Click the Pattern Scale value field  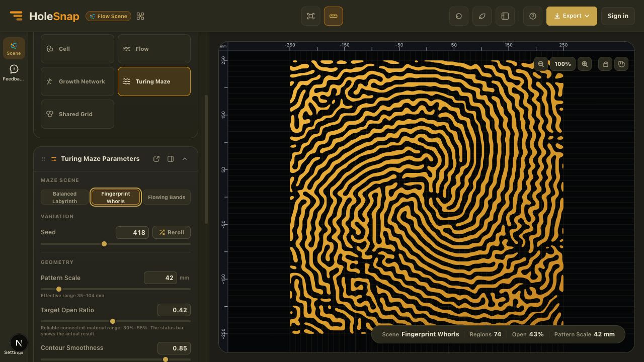pos(160,278)
